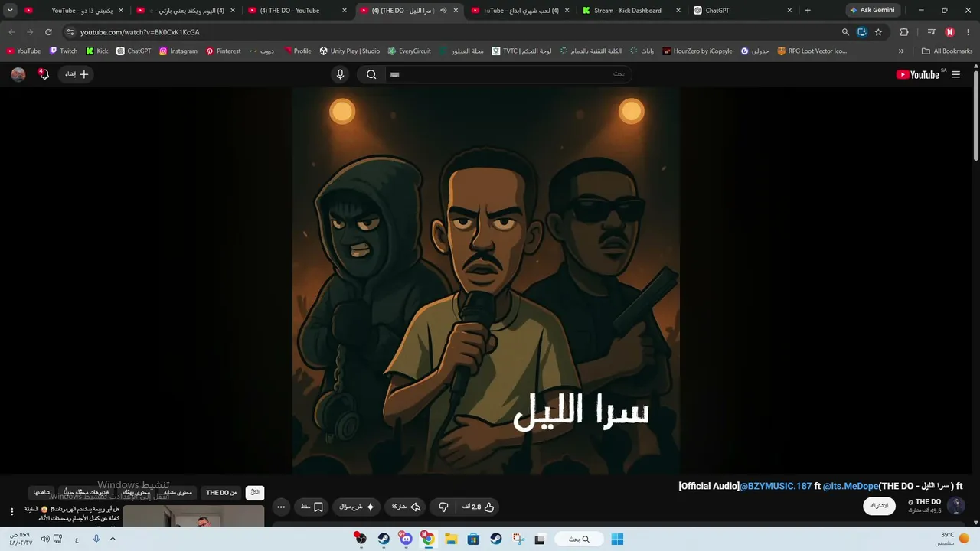The height and width of the screenshot is (551, 980).
Task: Open the Chrome three-dot menu
Action: 969,32
